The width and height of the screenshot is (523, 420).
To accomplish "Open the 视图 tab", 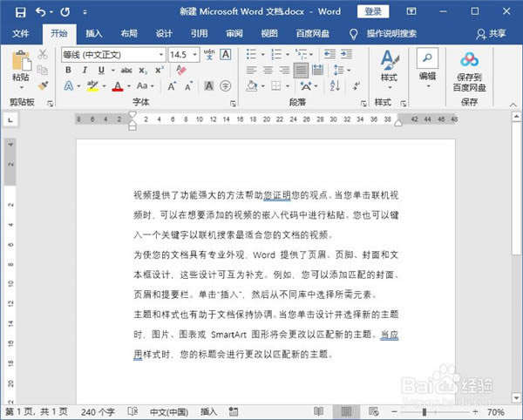I will tap(269, 33).
